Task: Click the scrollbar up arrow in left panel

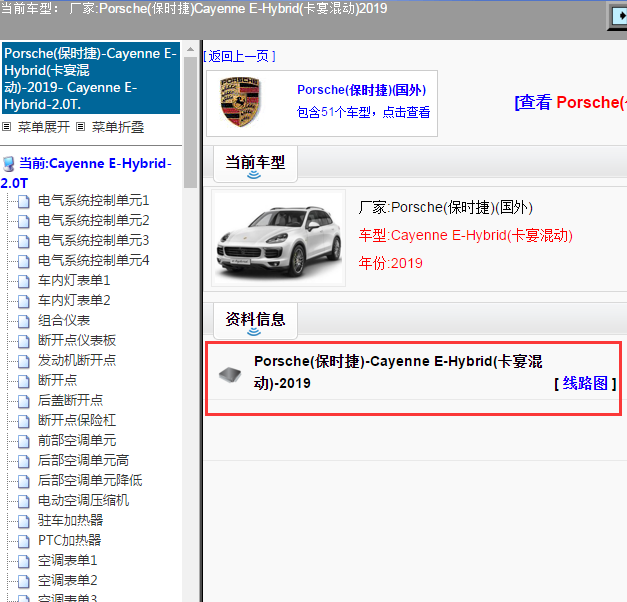Action: (190, 49)
